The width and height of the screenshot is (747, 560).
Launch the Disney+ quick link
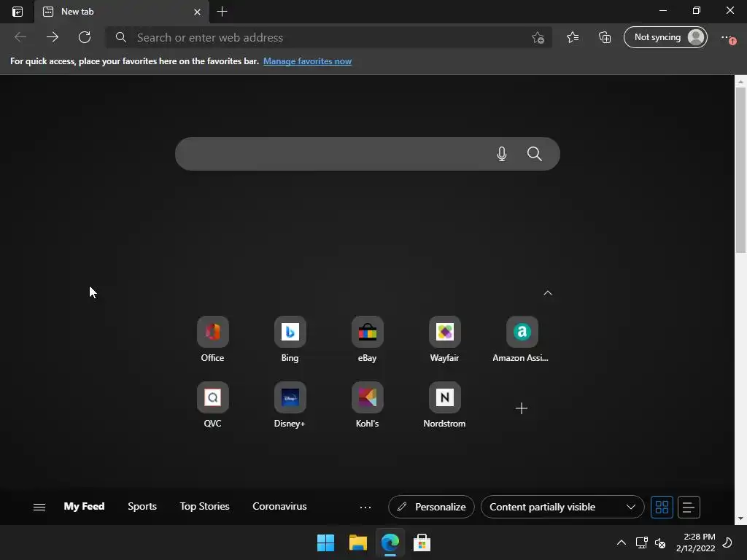coord(290,405)
